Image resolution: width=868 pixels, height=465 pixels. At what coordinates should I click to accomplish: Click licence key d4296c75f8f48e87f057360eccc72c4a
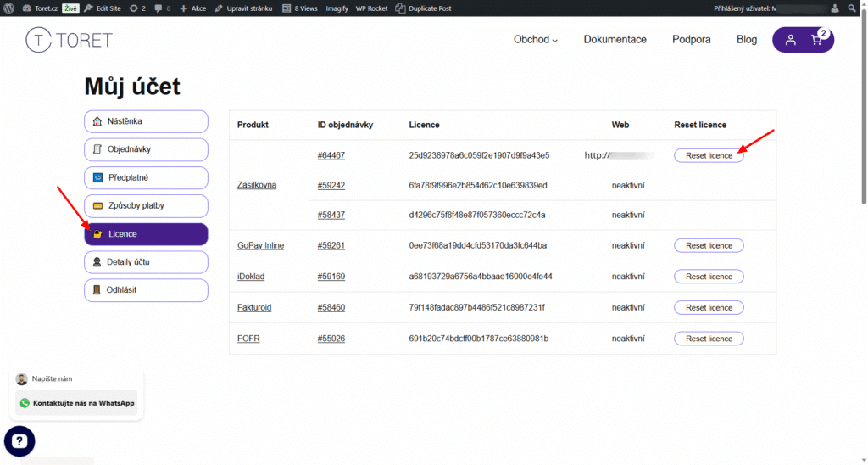coord(477,215)
